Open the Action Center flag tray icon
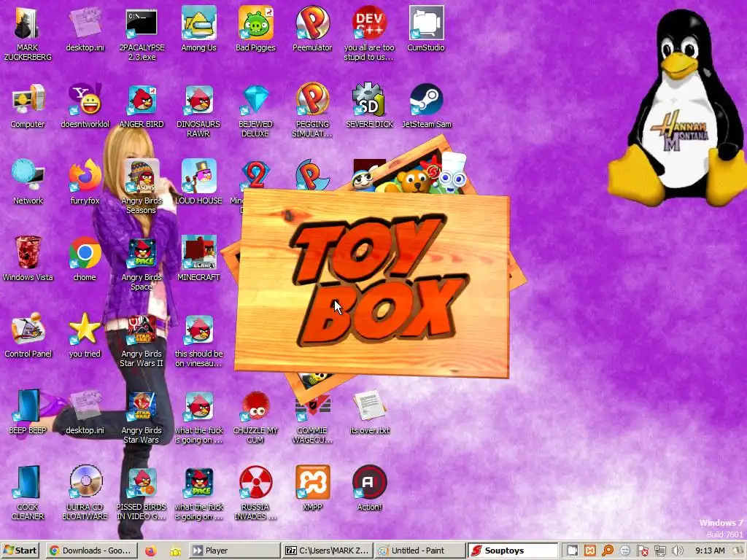 click(x=642, y=551)
